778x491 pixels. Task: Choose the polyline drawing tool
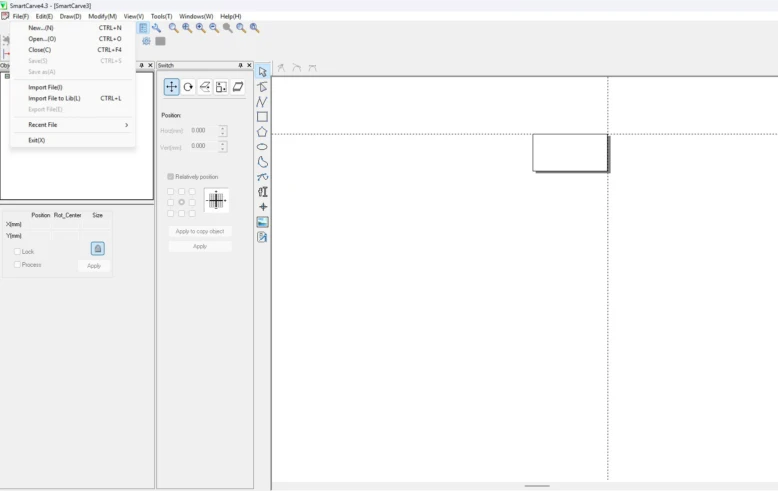click(262, 102)
